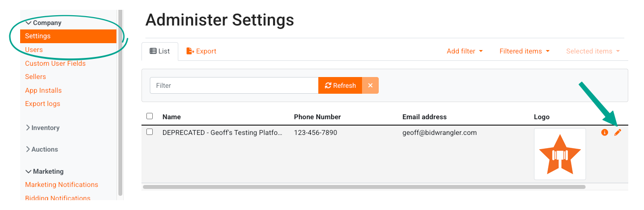Collapse the Company sidebar section
Viewport: 644px width, 210px height.
(43, 23)
